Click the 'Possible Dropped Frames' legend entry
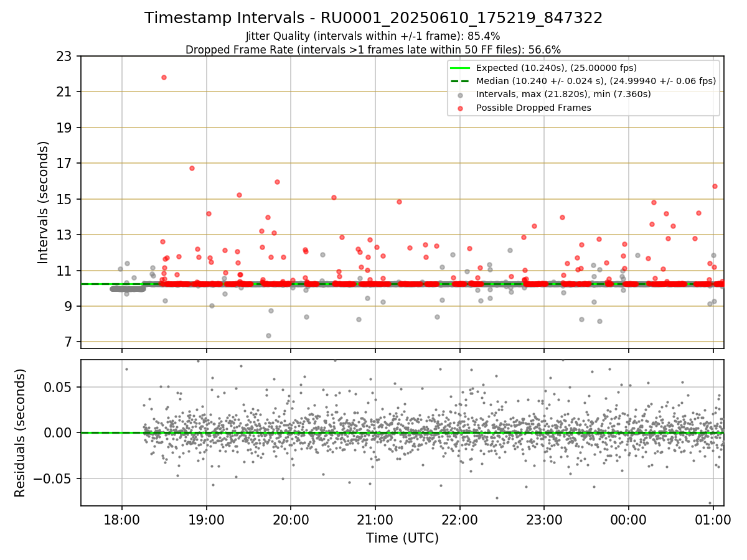 [533, 108]
